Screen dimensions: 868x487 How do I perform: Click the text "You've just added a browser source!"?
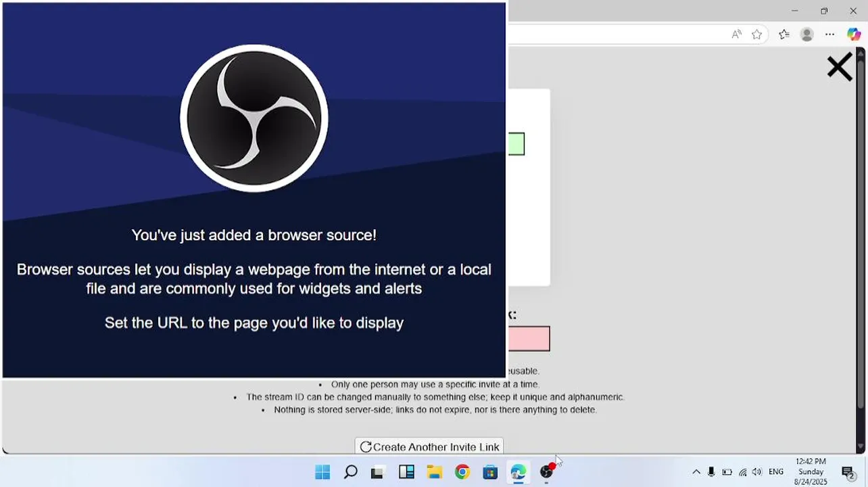coord(254,235)
